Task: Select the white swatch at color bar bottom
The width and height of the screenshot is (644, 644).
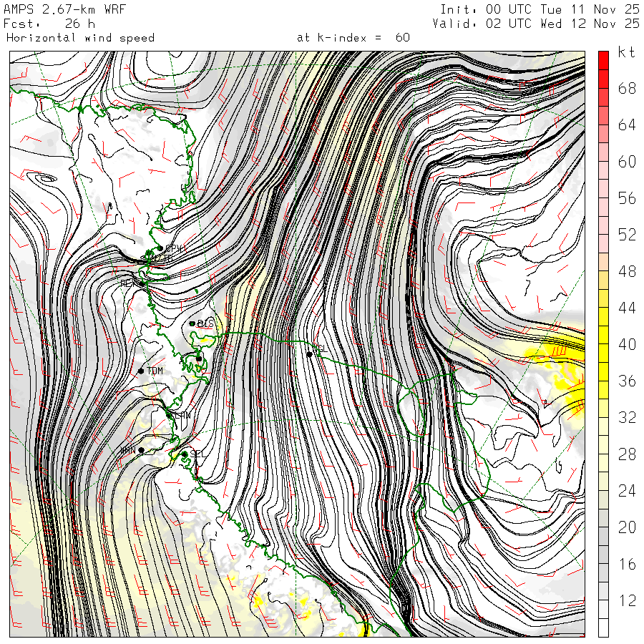Action: [x=603, y=628]
